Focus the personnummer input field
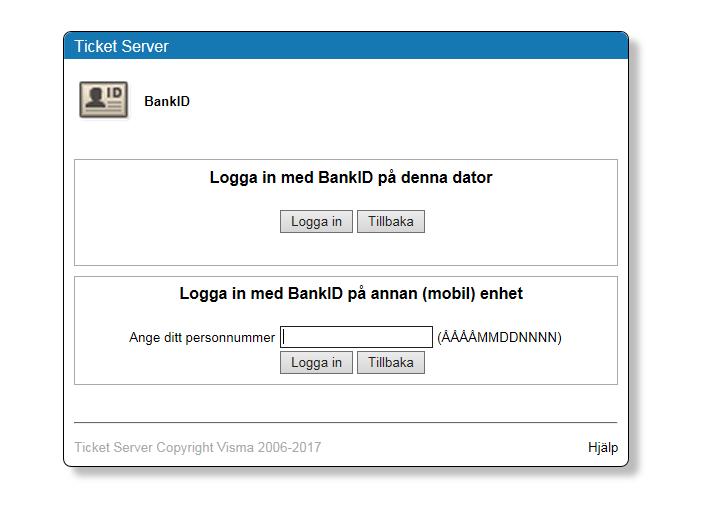Screen dimensions: 711x510 tap(356, 337)
